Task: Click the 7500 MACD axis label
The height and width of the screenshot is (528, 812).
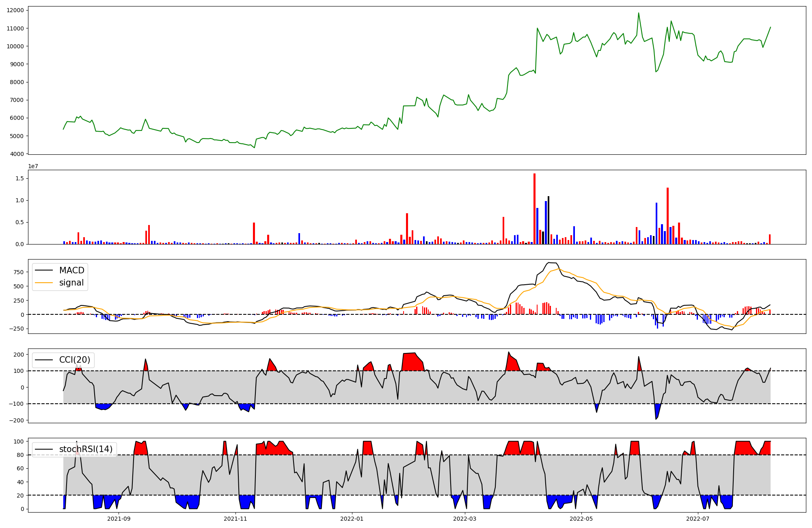Action: click(18, 272)
